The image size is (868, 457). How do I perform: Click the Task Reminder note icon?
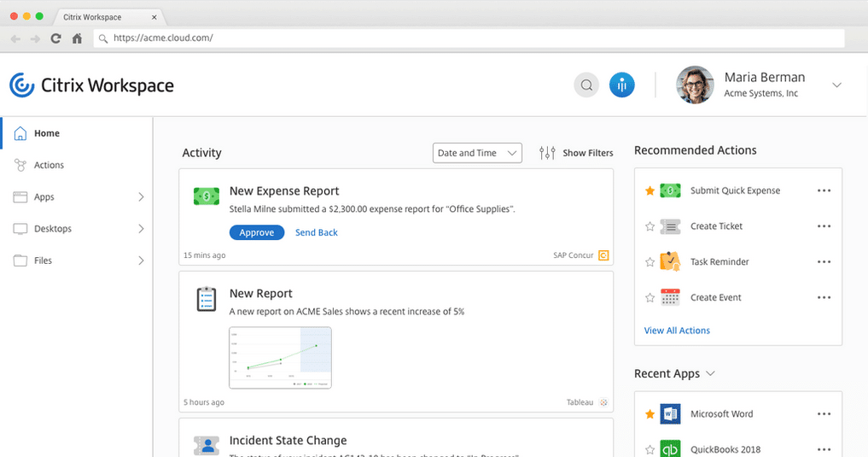click(x=670, y=261)
